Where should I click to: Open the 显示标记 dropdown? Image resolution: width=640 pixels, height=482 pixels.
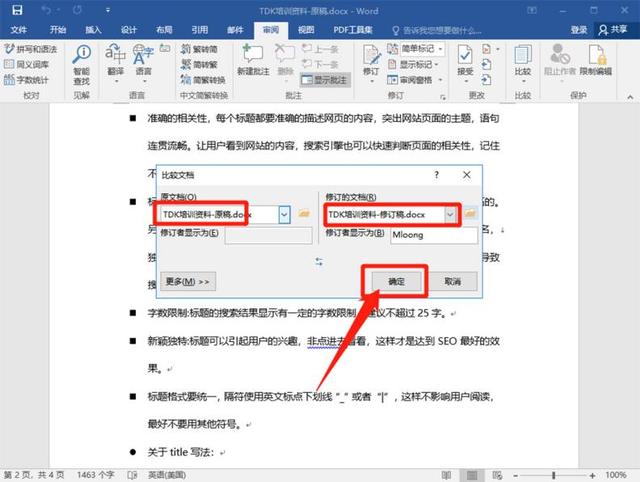[x=413, y=64]
